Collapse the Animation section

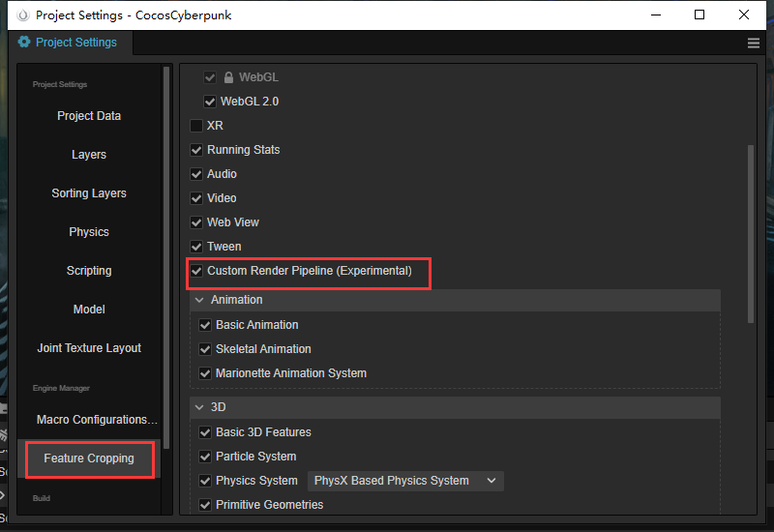[199, 301]
